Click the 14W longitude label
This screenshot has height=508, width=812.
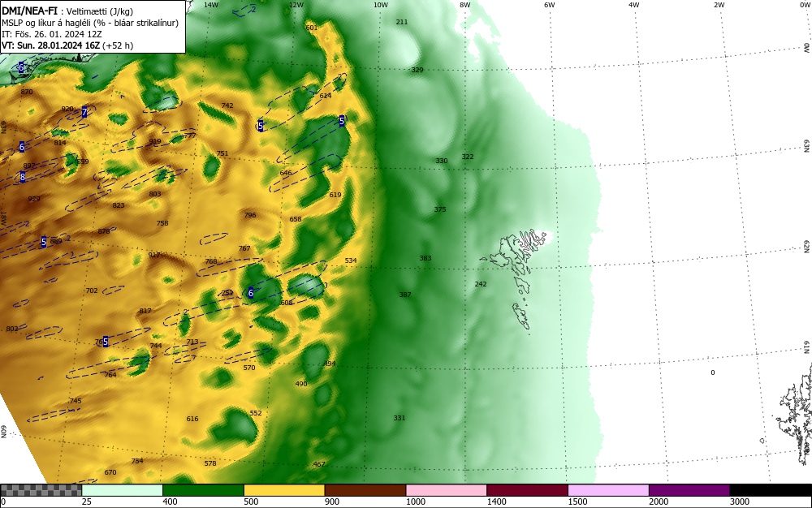(211, 5)
